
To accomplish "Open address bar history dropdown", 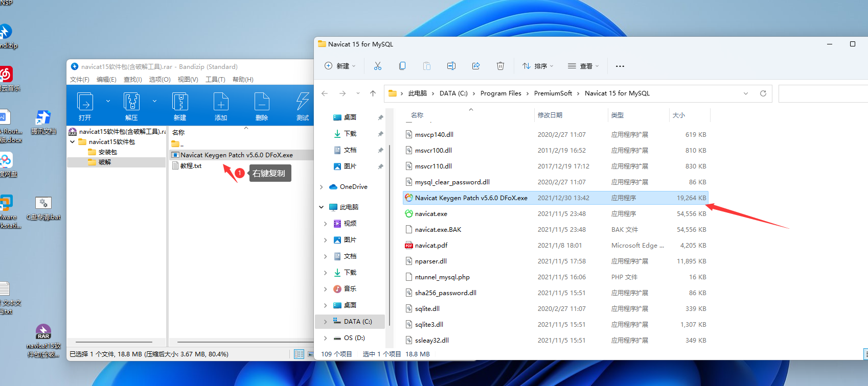I will 746,93.
